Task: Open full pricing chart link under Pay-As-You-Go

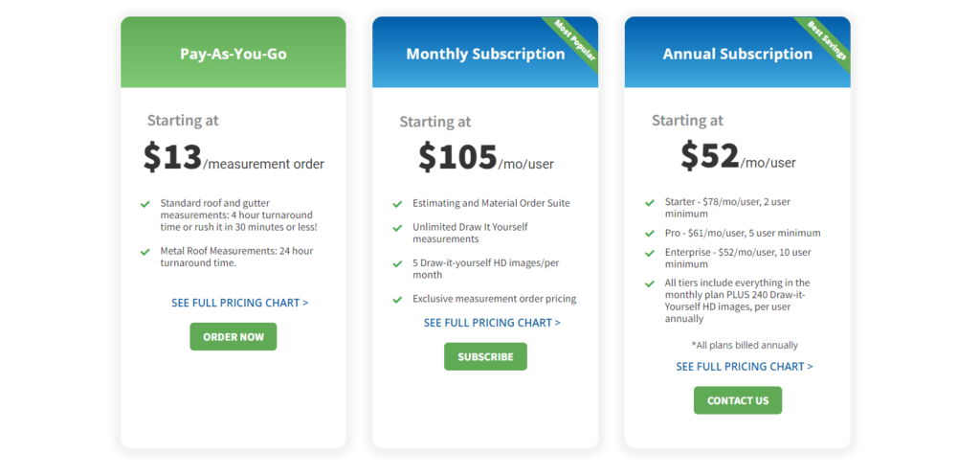Action: (x=240, y=303)
